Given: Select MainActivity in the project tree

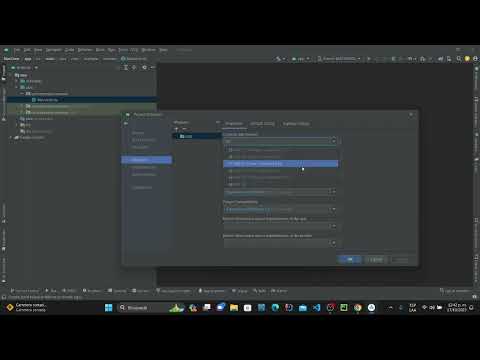Looking at the screenshot, I should tap(48, 100).
